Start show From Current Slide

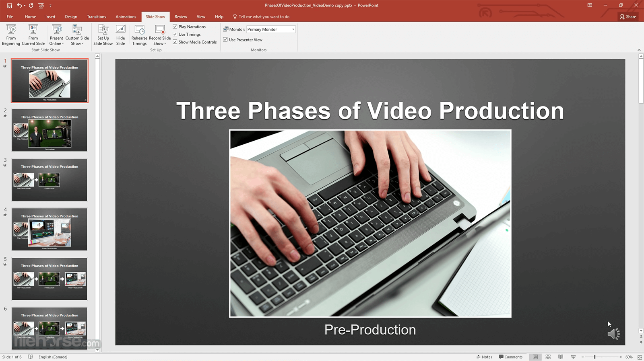(33, 35)
